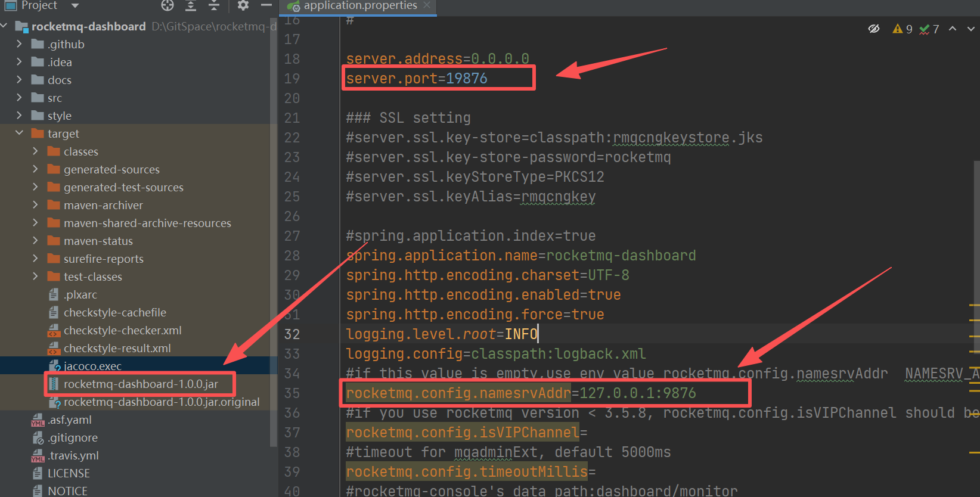The image size is (980, 497).
Task: Click line number 32 in the gutter
Action: (292, 334)
